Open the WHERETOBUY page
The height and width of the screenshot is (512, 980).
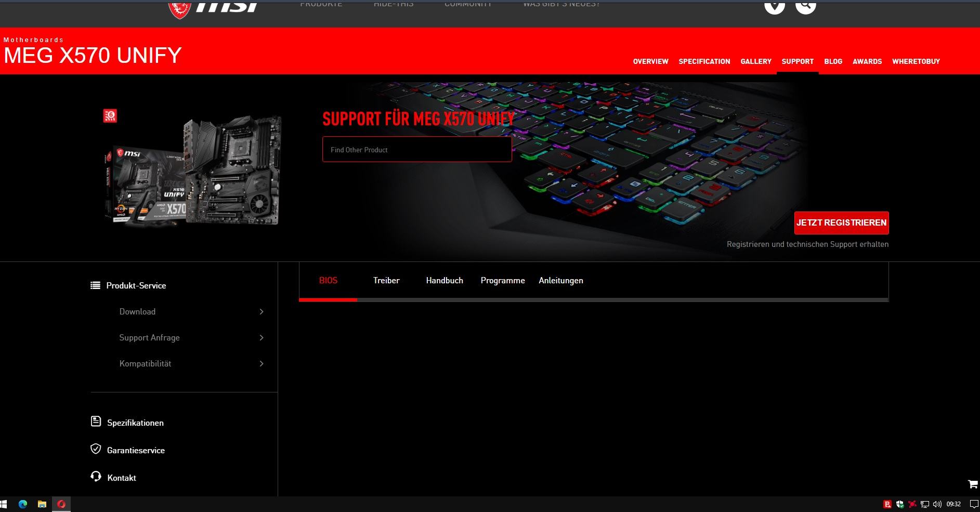tap(916, 61)
